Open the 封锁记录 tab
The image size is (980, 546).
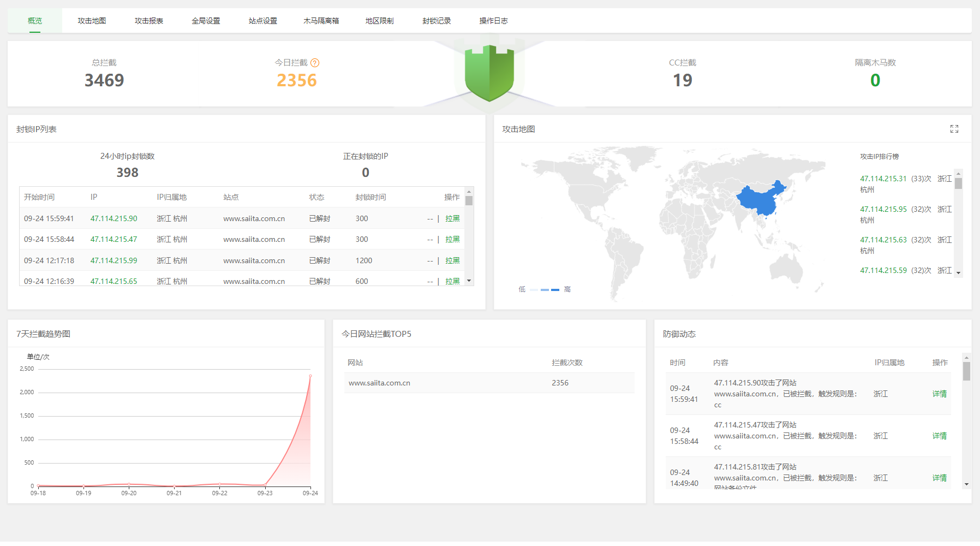coord(437,21)
